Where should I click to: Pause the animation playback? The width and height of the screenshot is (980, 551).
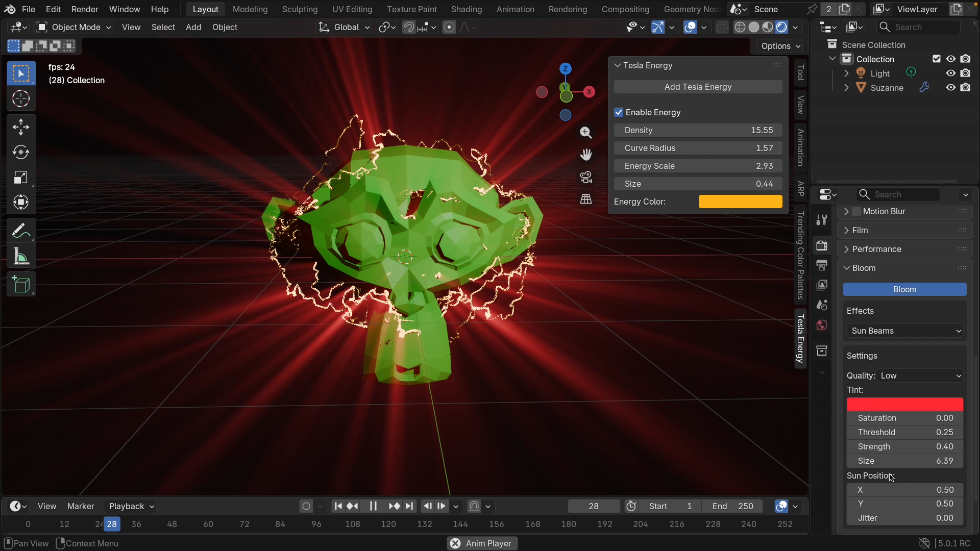(373, 506)
